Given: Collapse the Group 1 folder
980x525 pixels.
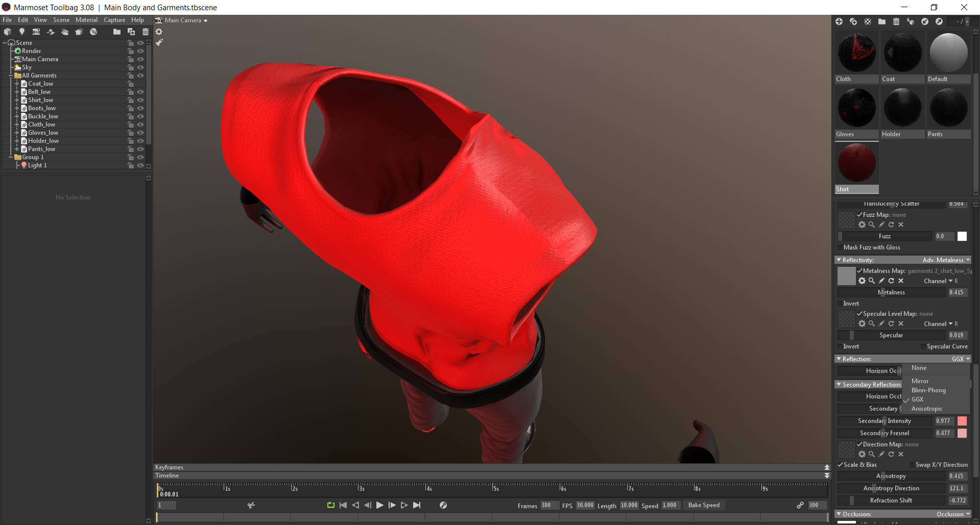Looking at the screenshot, I should (x=11, y=157).
